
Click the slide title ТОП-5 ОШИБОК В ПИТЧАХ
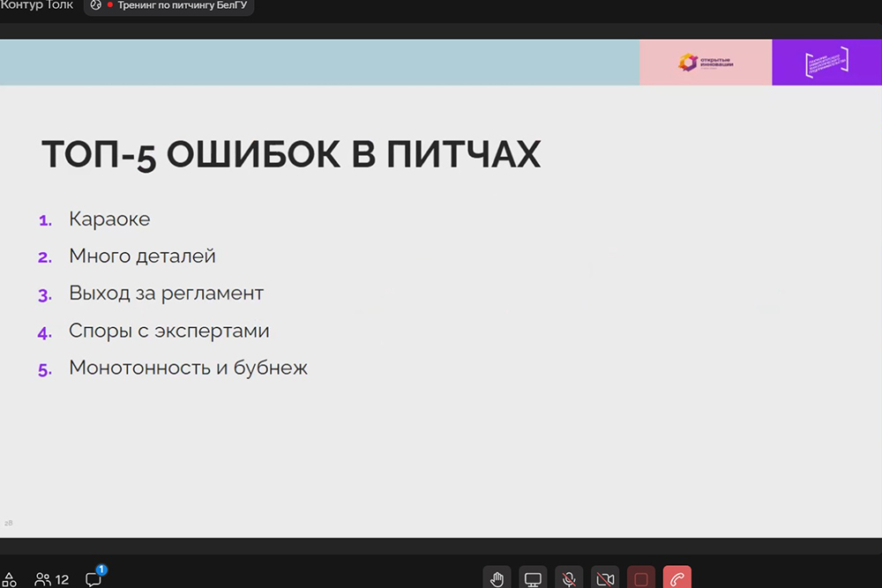(291, 155)
